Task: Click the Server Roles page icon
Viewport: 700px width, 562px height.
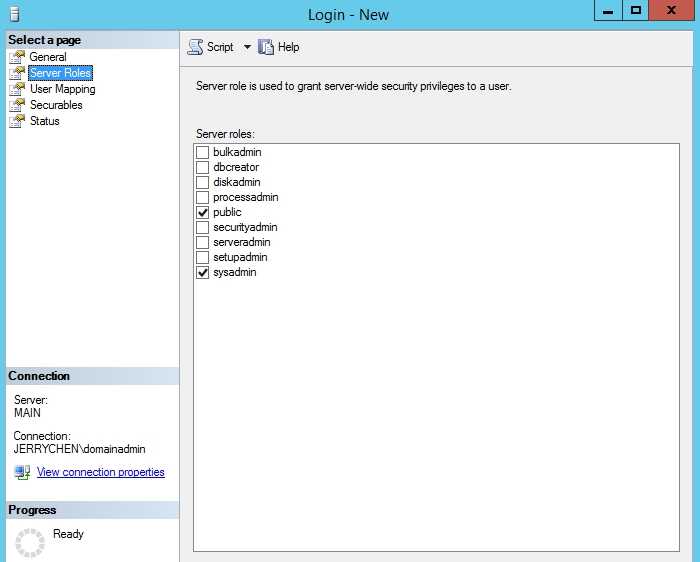Action: point(17,73)
